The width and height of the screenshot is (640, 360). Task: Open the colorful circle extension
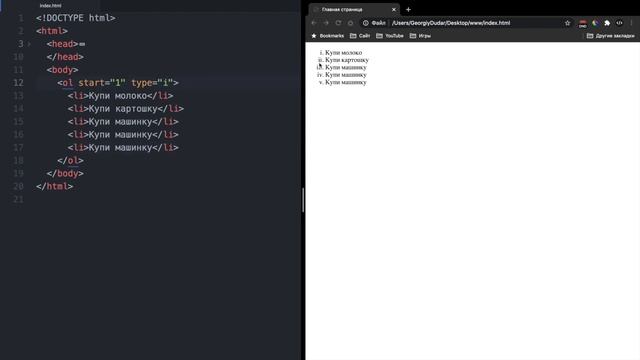pos(595,23)
